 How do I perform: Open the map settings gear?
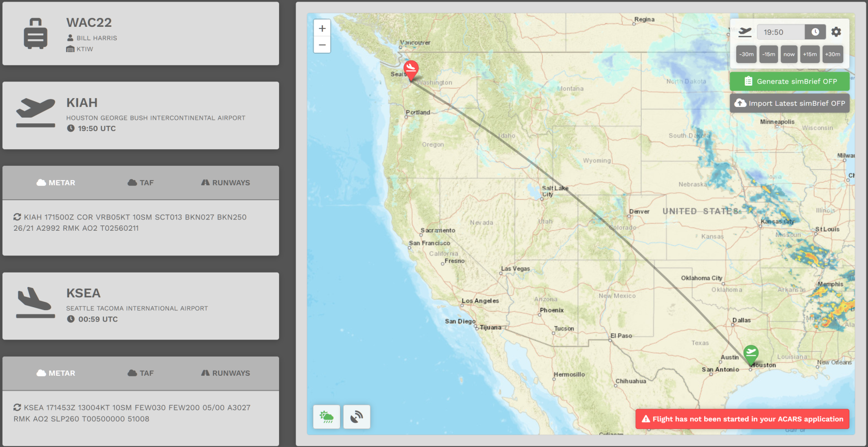836,32
